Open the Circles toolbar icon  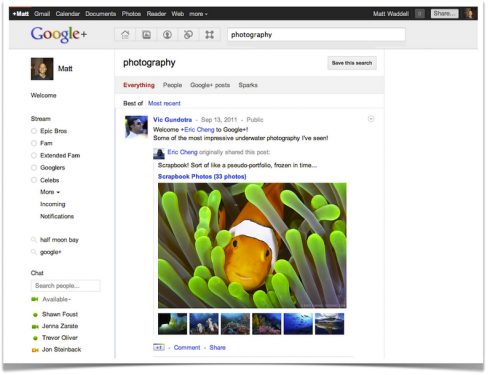[188, 34]
